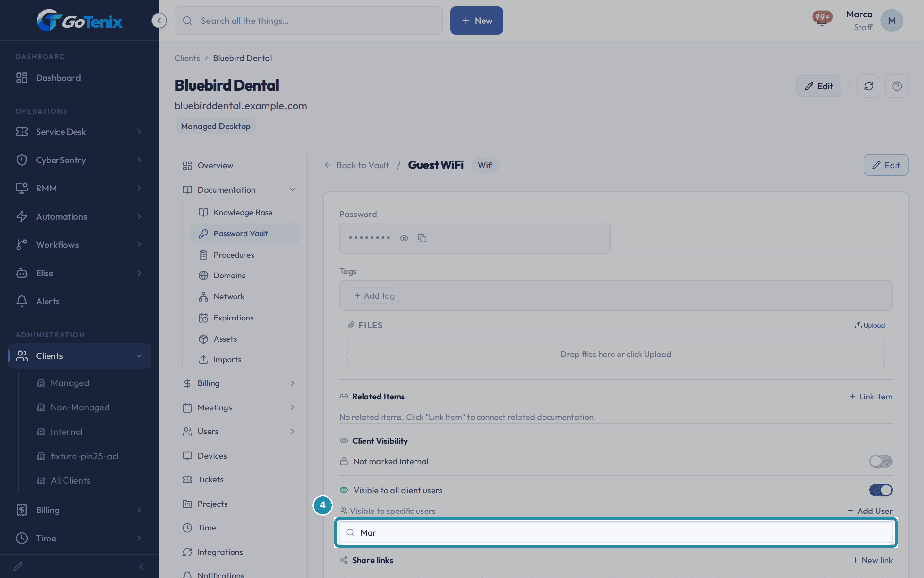The height and width of the screenshot is (578, 924).
Task: Upload a file to FILES
Action: point(870,325)
